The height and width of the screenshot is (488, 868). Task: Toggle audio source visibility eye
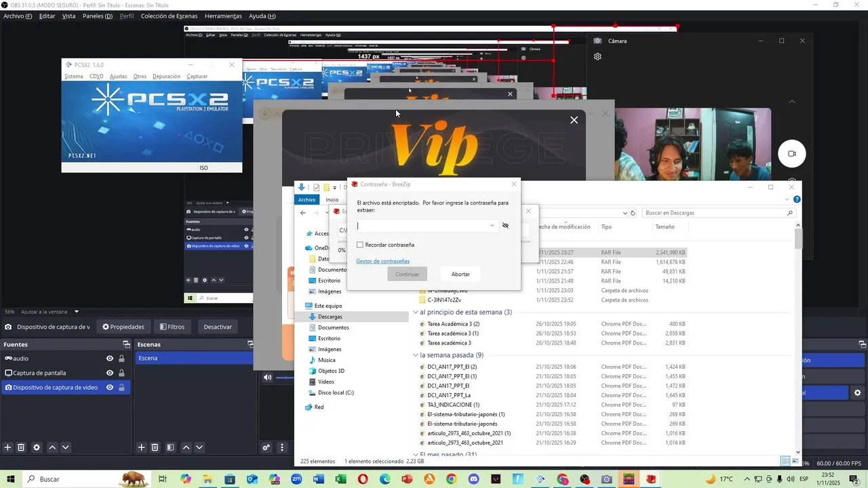[x=110, y=359]
